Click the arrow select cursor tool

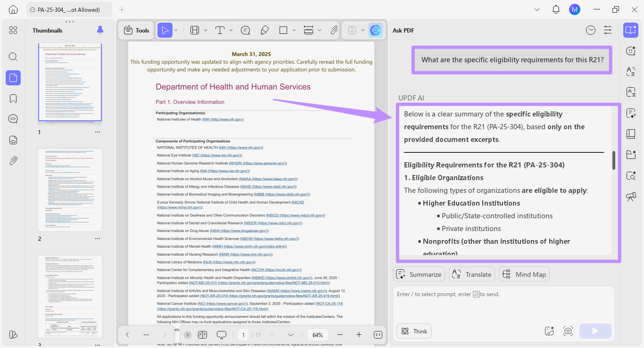click(165, 30)
